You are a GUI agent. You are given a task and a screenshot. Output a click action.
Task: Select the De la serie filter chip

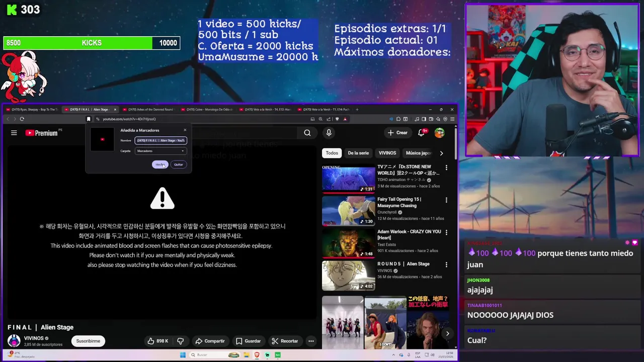(x=358, y=153)
